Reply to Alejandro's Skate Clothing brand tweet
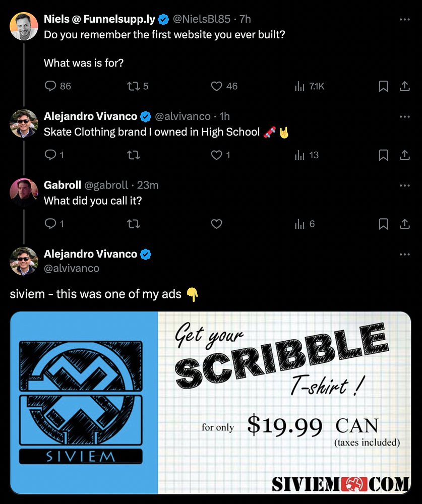This screenshot has height=504, width=422. pos(50,155)
